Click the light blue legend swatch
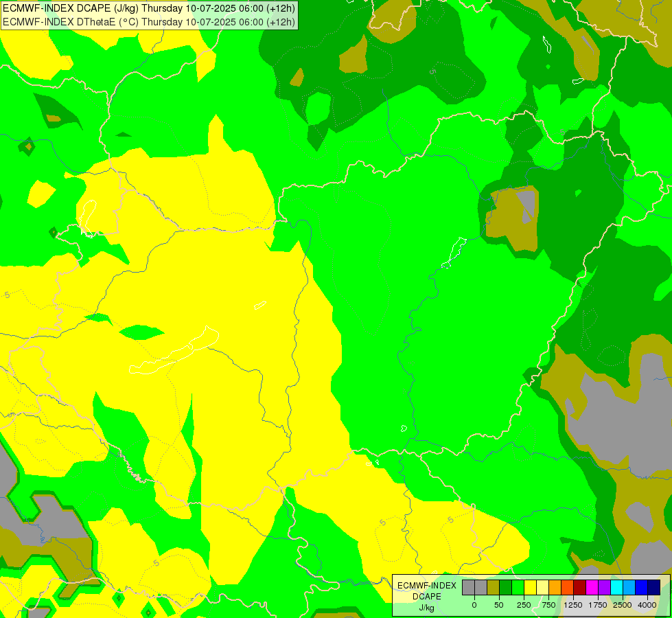 point(629,587)
